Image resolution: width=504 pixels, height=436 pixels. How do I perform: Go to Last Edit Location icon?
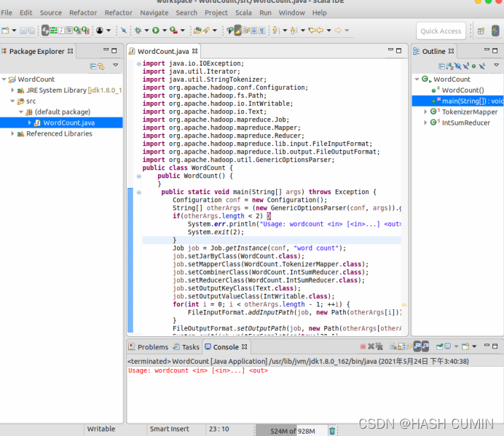point(312,31)
